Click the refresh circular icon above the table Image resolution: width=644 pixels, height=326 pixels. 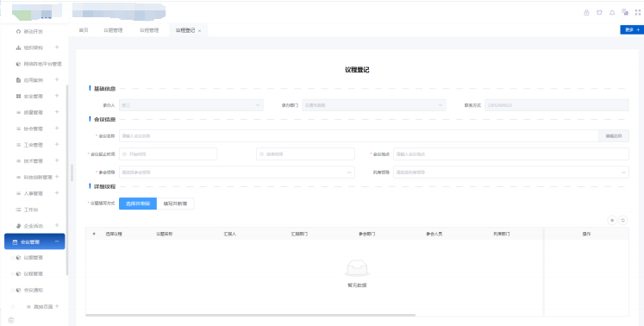coord(623,220)
